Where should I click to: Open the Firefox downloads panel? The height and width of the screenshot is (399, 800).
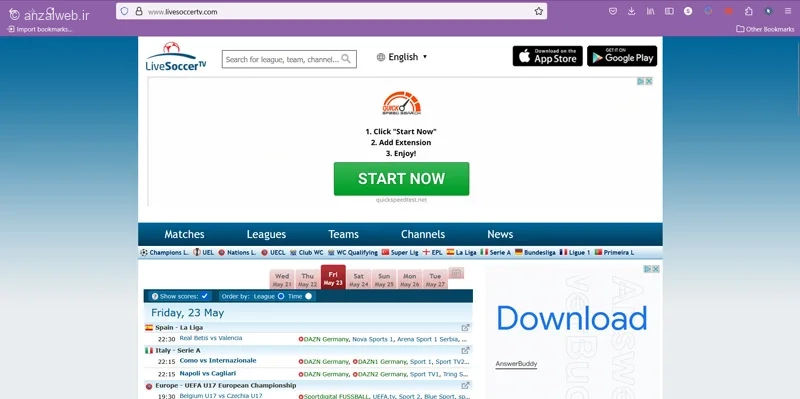pos(632,11)
